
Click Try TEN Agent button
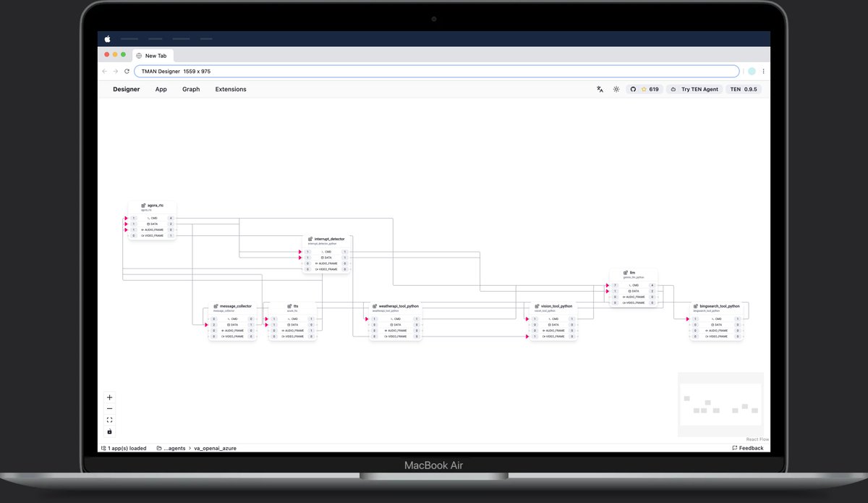pos(695,89)
